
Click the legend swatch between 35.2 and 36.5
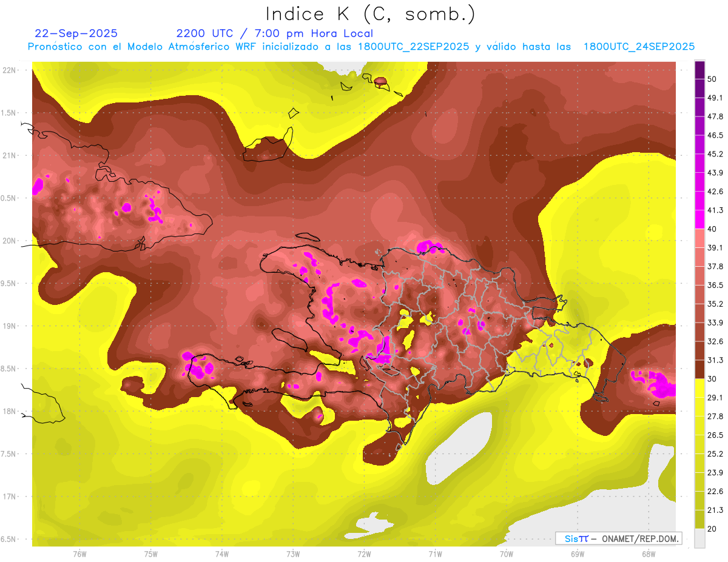[700, 295]
